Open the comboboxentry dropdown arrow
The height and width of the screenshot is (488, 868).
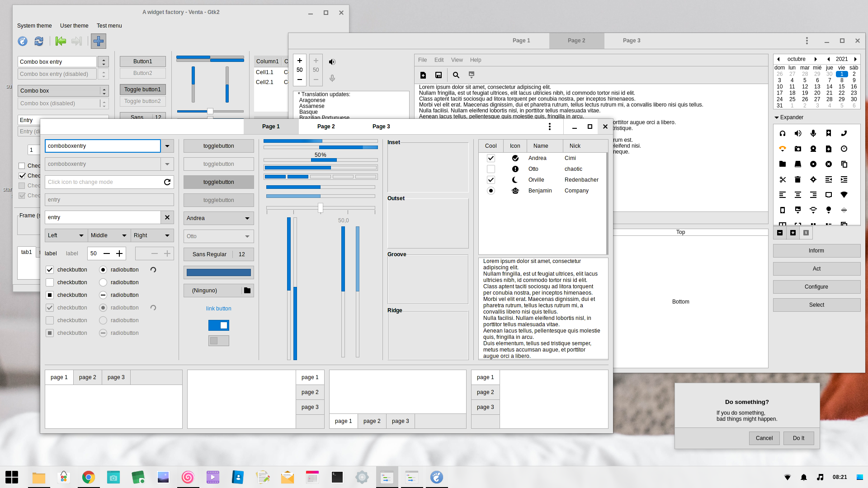167,146
